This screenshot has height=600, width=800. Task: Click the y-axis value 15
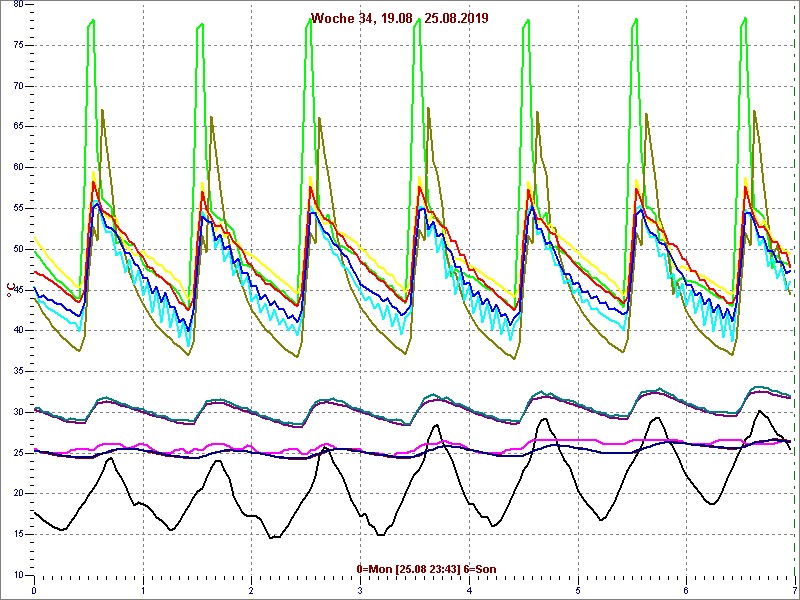tap(17, 535)
